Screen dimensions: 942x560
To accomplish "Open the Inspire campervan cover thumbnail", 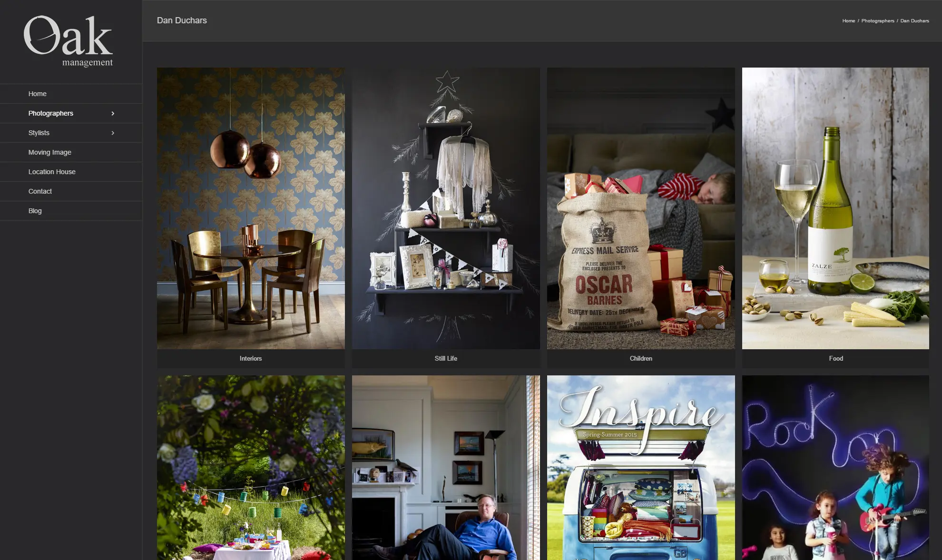I will tap(641, 467).
